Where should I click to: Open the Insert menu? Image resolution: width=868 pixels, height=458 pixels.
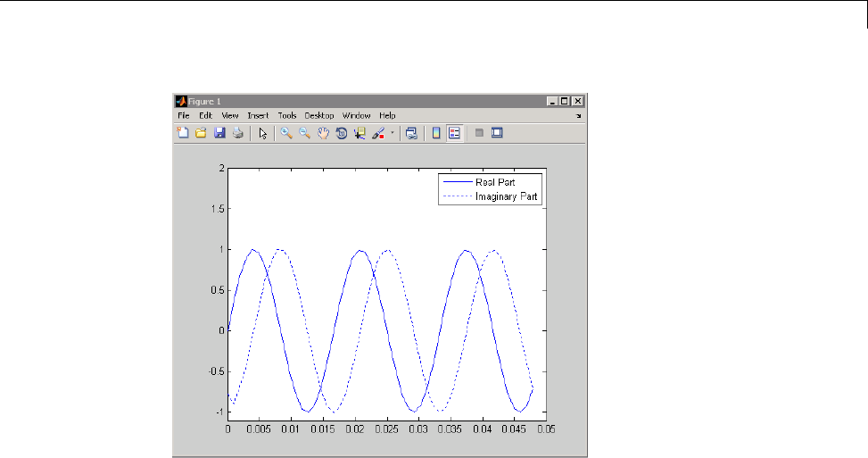[258, 116]
